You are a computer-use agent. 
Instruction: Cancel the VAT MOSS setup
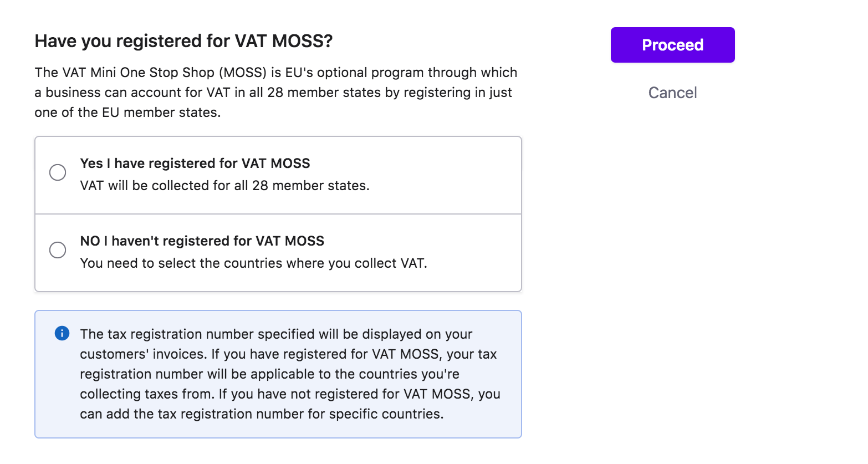(x=672, y=93)
